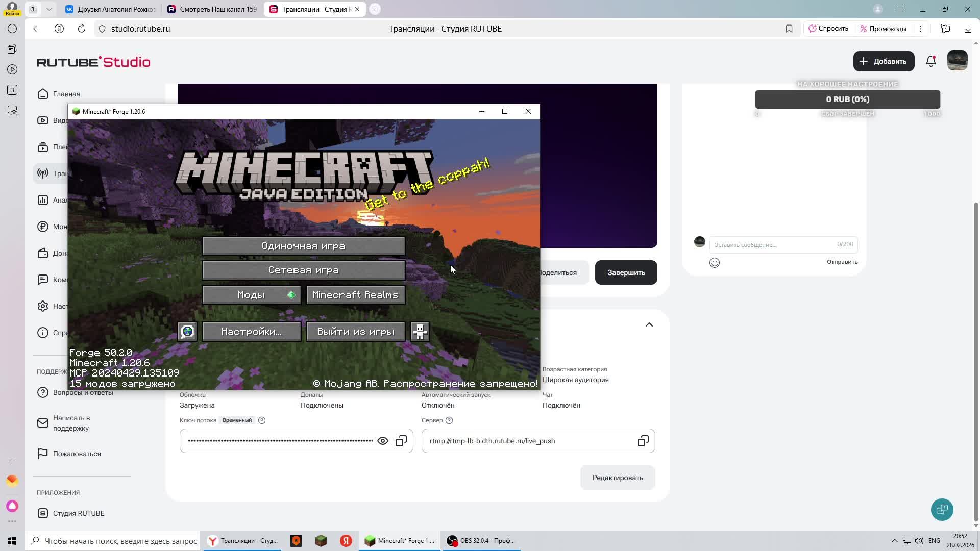This screenshot has width=980, height=551.
Task: Copy the RTMP server URL
Action: 643,441
